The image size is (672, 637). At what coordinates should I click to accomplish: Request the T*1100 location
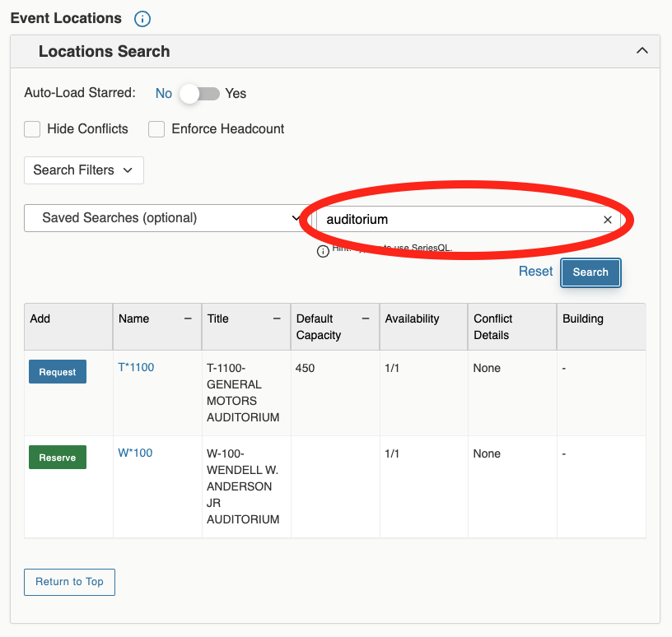click(x=58, y=372)
